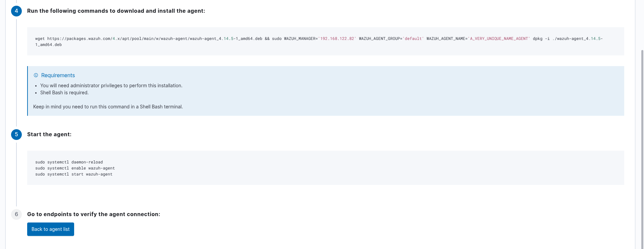Select the Requirements callout title
Screen dimensions: 644x249
(x=58, y=76)
